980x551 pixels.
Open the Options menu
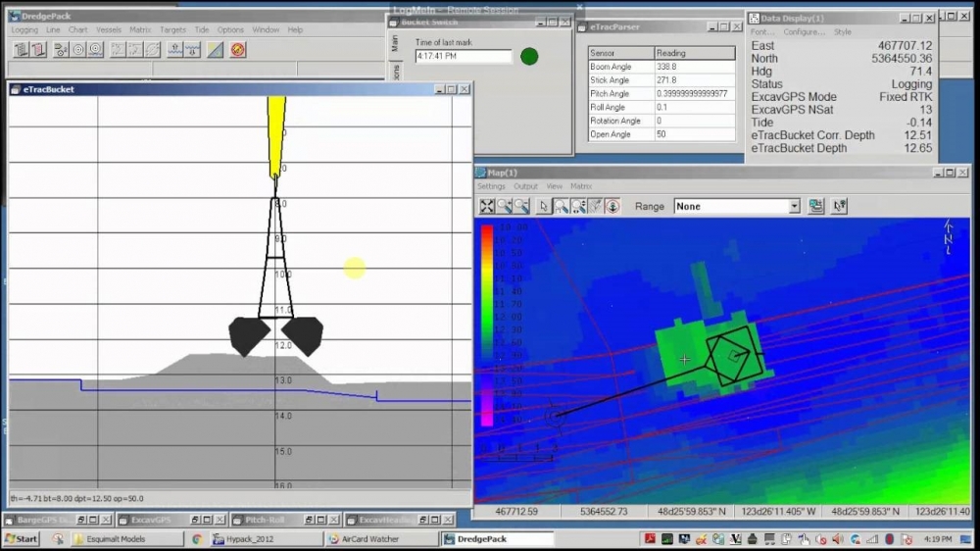pyautogui.click(x=230, y=29)
